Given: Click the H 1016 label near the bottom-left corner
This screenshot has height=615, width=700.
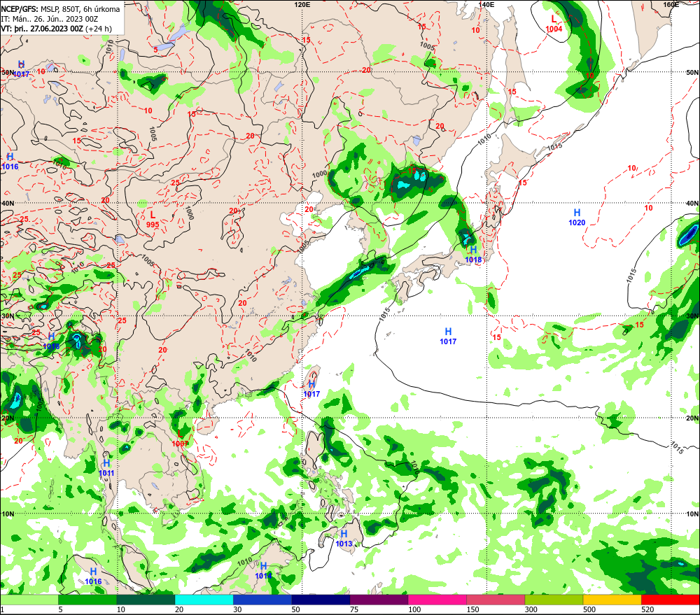Looking at the screenshot, I should 93,577.
